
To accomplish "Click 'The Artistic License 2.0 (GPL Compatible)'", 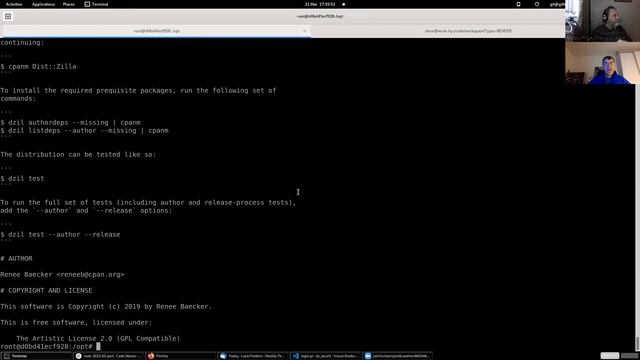I will click(x=98, y=338).
